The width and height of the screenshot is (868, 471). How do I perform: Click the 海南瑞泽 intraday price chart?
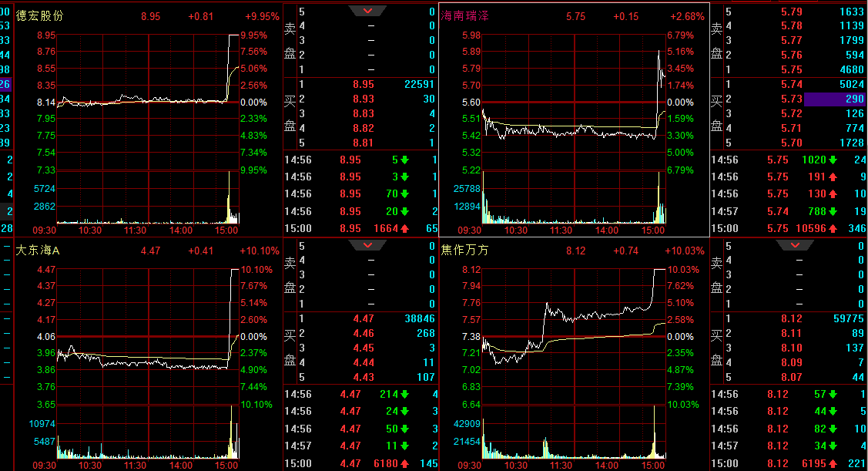[574, 103]
